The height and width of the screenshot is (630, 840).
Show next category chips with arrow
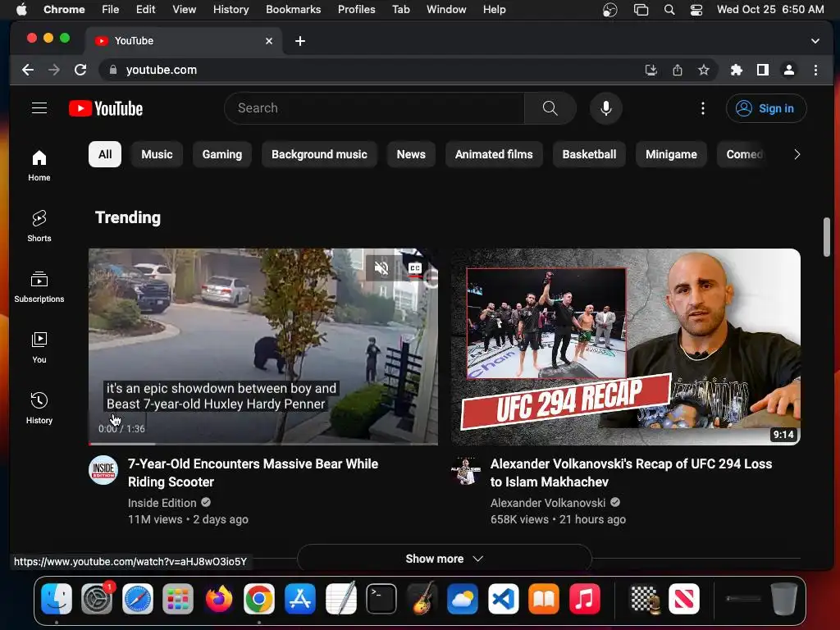tap(797, 154)
